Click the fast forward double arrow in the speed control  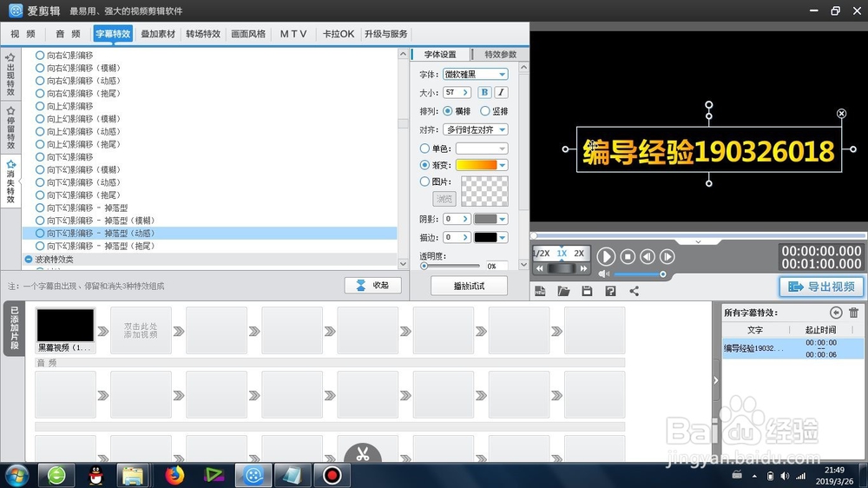tap(583, 268)
